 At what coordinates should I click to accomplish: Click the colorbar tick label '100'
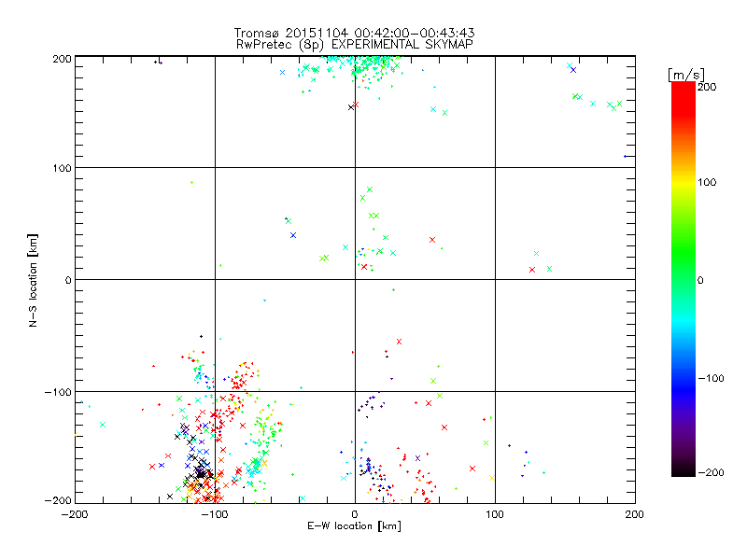(x=707, y=182)
